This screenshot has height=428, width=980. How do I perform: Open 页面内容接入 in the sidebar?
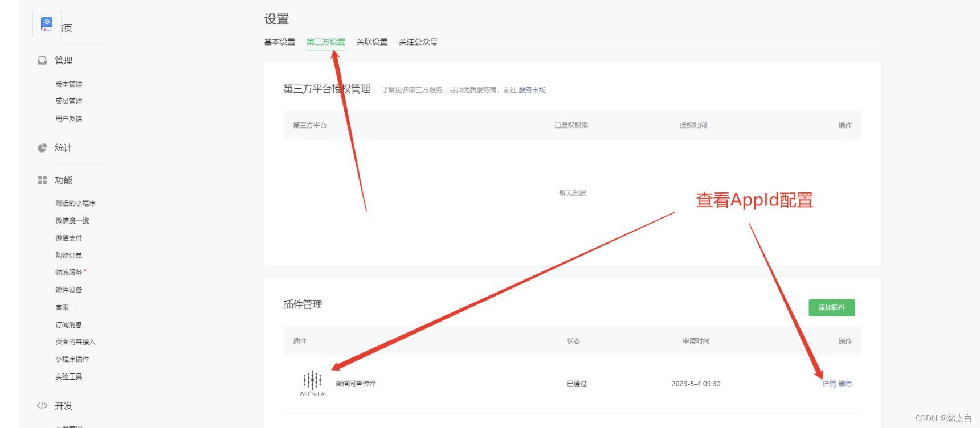(76, 342)
